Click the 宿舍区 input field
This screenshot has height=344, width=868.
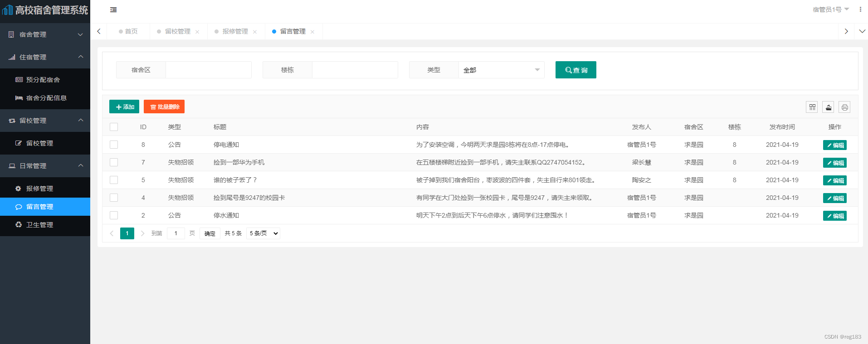click(x=209, y=70)
